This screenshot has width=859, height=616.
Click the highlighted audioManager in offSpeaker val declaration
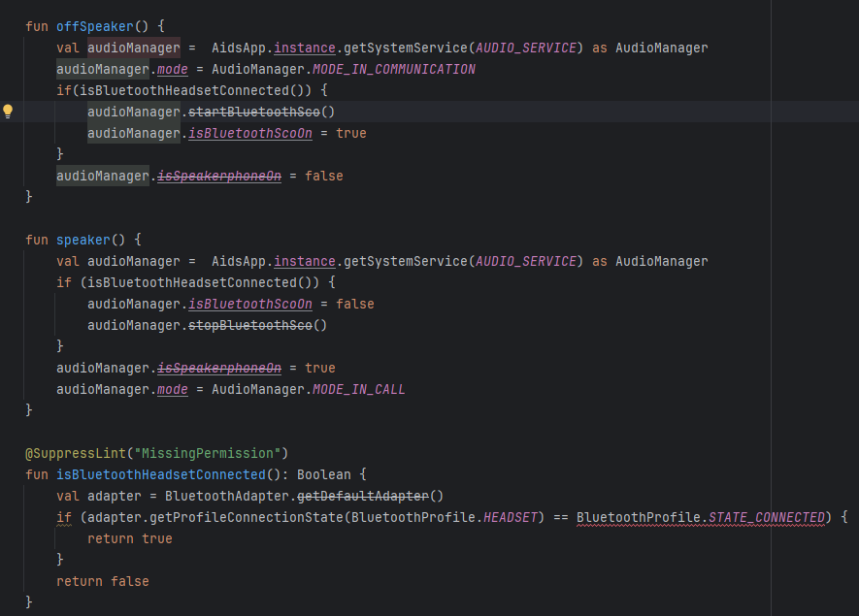point(134,48)
